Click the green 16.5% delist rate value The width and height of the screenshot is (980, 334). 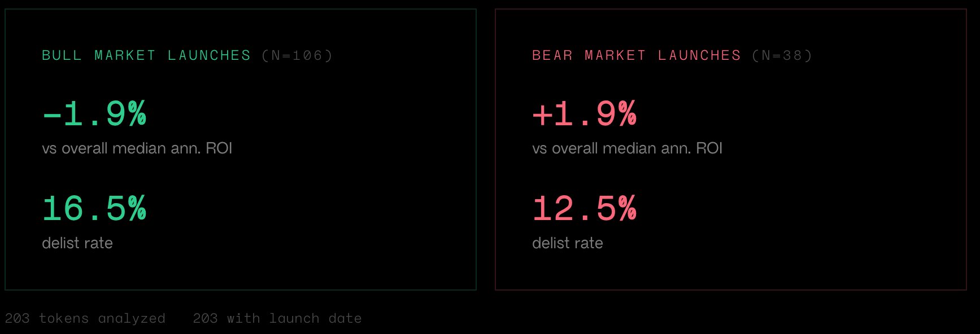[94, 208]
